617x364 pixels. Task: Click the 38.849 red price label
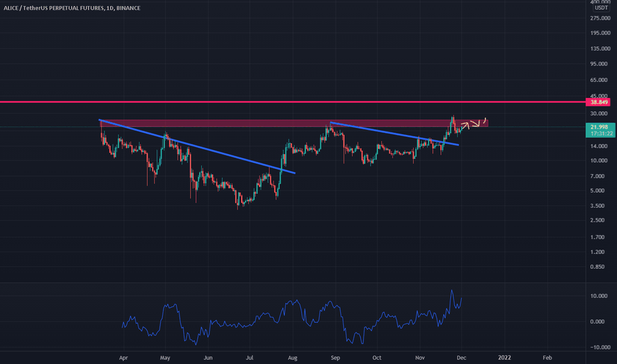tap(598, 103)
